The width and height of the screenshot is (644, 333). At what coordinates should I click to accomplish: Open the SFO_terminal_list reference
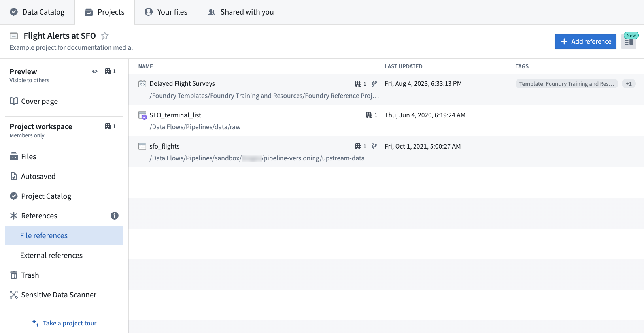[175, 115]
